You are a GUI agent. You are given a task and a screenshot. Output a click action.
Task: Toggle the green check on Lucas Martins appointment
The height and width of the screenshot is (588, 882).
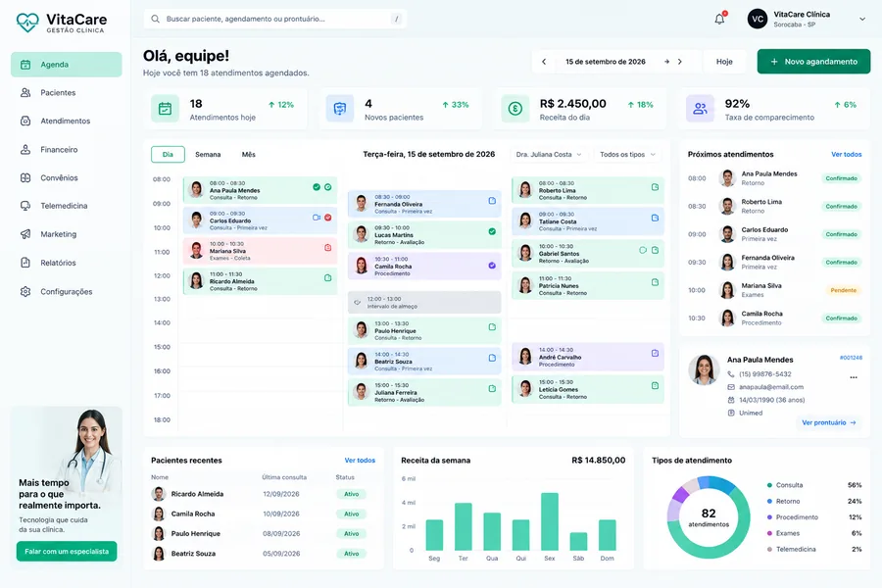[x=492, y=231]
